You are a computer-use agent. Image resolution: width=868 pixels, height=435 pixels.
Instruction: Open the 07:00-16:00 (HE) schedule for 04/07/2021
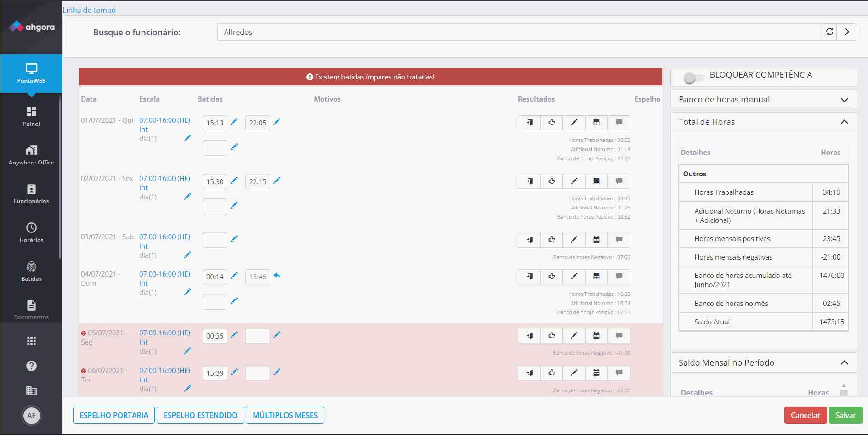(x=165, y=274)
